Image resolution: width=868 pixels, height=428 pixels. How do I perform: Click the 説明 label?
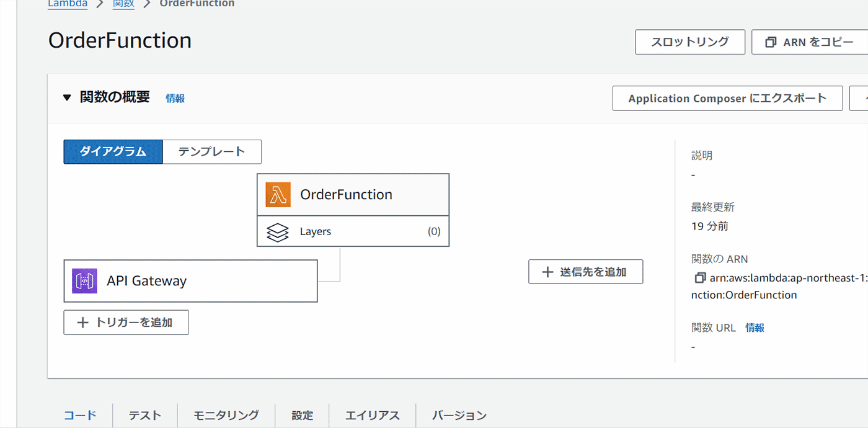point(702,156)
